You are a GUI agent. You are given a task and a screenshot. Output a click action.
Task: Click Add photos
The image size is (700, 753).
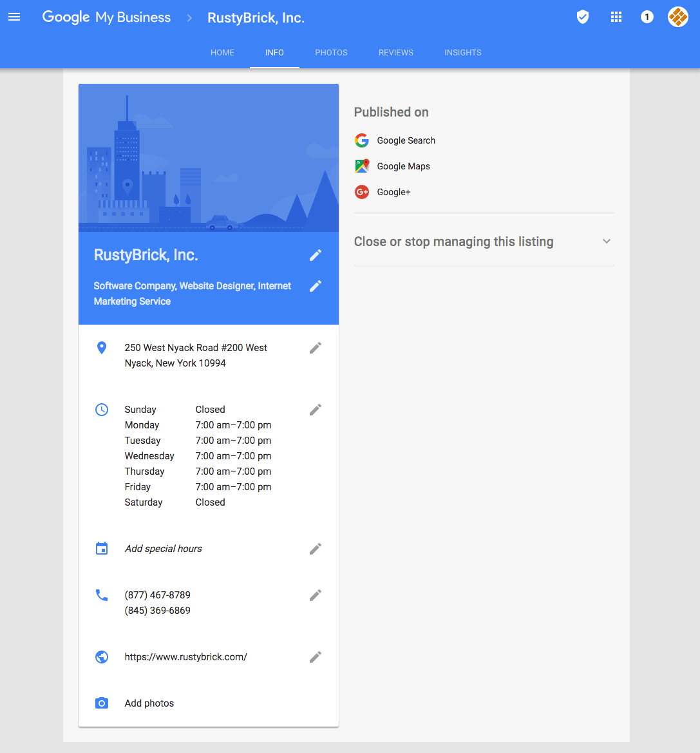[x=149, y=703]
